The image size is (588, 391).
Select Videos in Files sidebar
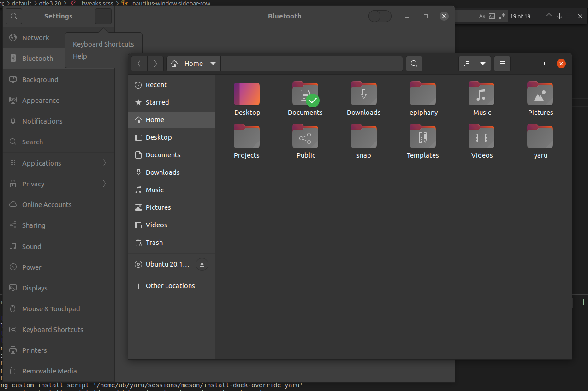[x=172, y=225]
